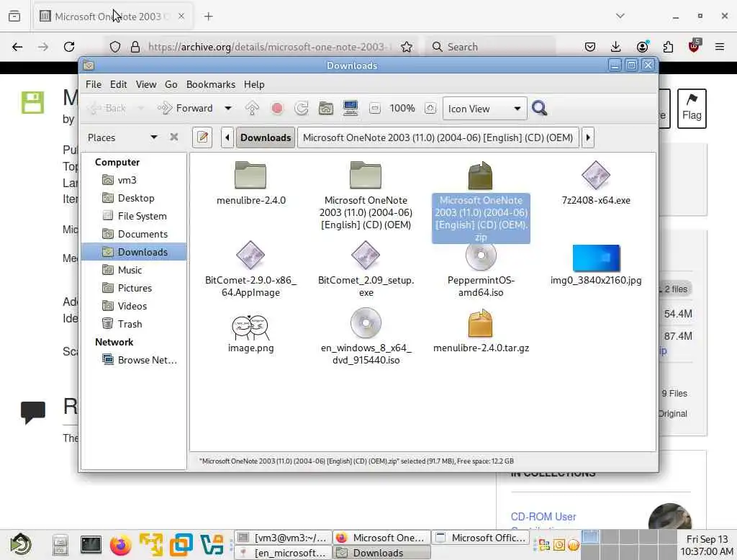Open the View menu
The image size is (737, 560).
coord(145,84)
